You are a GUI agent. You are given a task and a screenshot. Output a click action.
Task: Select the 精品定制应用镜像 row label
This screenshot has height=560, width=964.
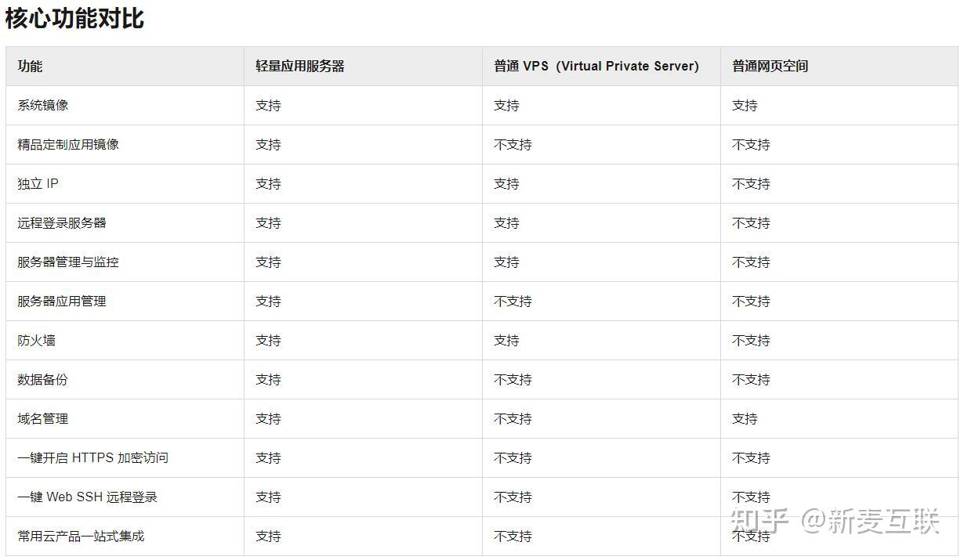pos(68,145)
